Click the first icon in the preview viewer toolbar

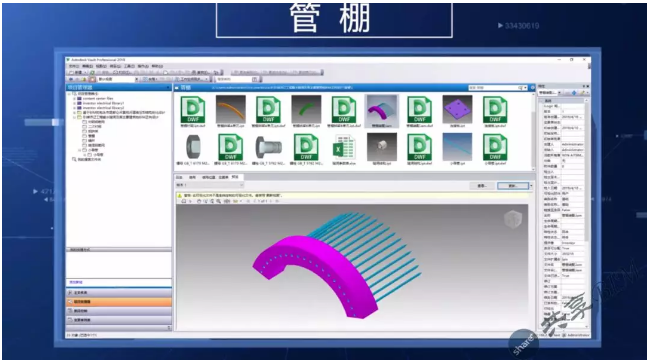[x=184, y=201]
